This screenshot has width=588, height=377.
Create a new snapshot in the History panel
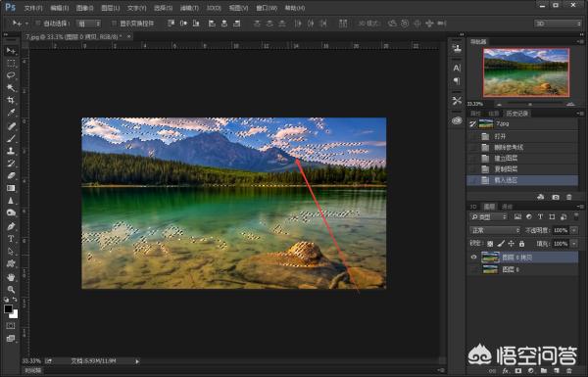[556, 197]
